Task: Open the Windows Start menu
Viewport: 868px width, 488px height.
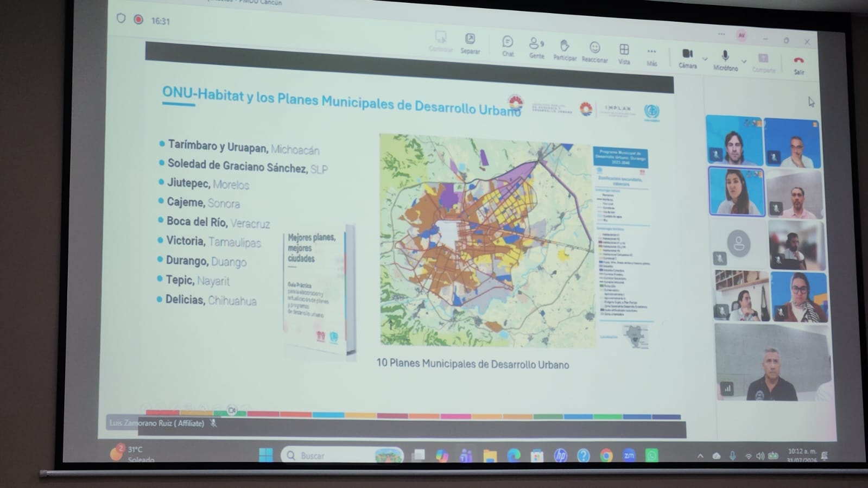Action: (x=266, y=455)
